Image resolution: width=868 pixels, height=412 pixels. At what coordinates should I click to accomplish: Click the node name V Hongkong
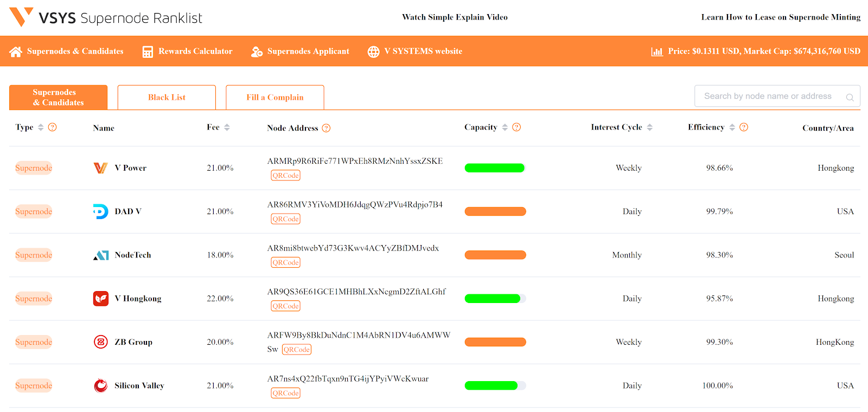(x=138, y=299)
